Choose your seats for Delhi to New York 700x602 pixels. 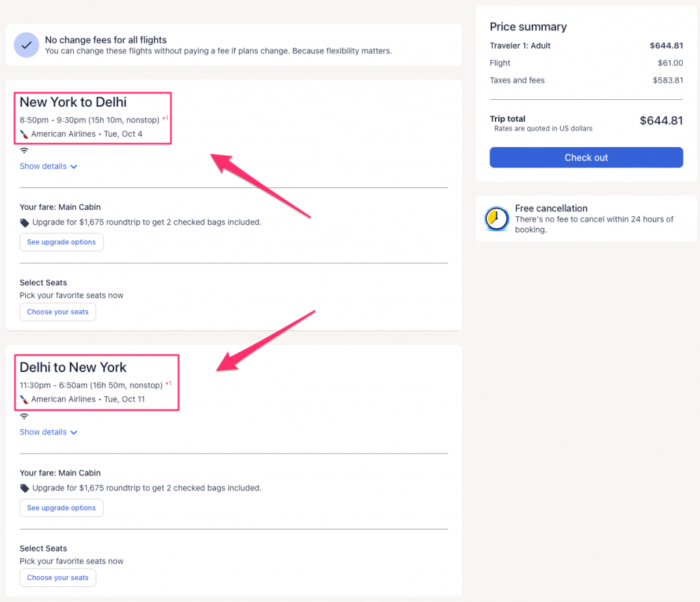[58, 578]
